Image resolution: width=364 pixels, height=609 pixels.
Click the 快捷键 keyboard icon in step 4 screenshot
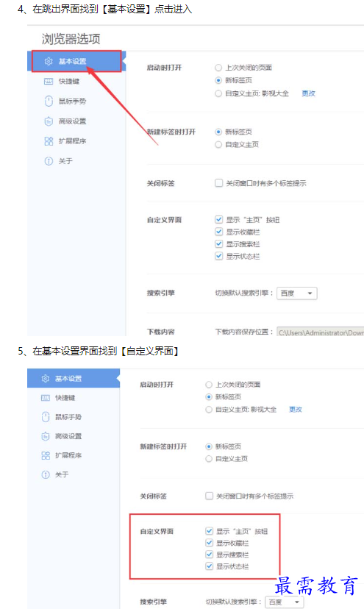pyautogui.click(x=49, y=81)
